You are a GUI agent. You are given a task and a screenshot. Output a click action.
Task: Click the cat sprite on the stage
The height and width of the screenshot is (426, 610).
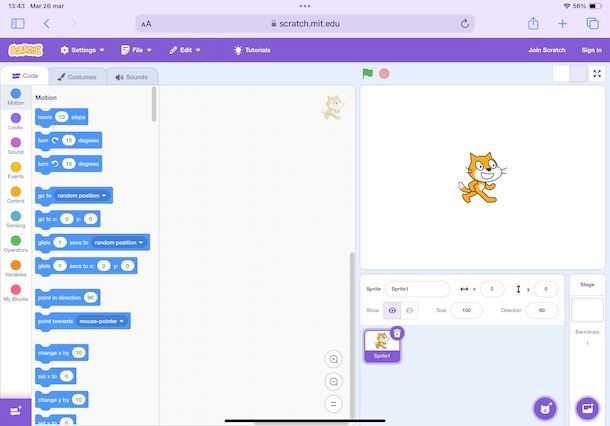point(482,178)
